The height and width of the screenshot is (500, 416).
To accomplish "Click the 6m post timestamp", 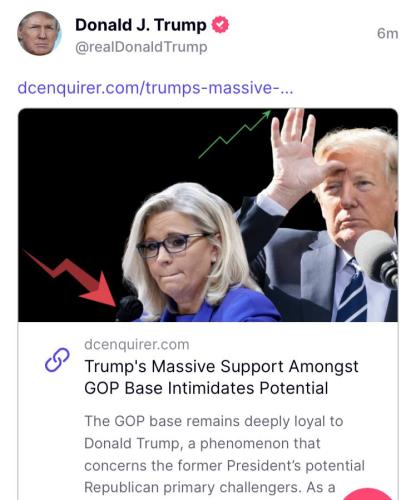I will pyautogui.click(x=388, y=34).
